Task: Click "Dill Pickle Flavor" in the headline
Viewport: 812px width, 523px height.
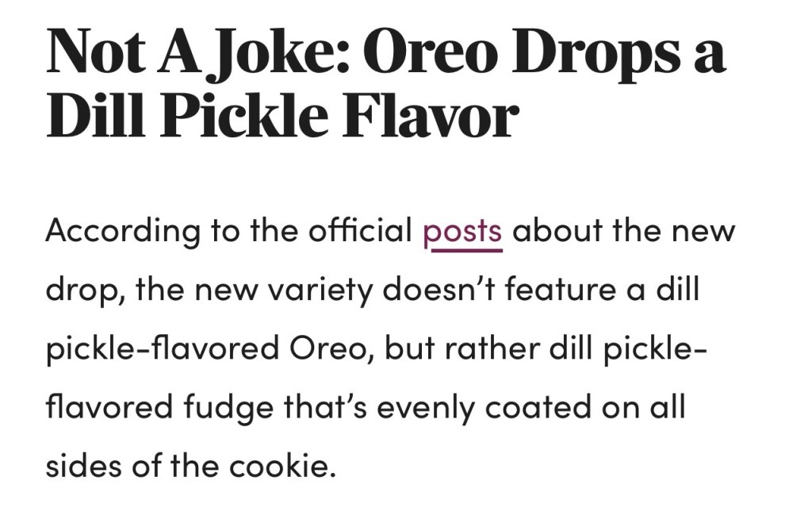Action: (282, 117)
